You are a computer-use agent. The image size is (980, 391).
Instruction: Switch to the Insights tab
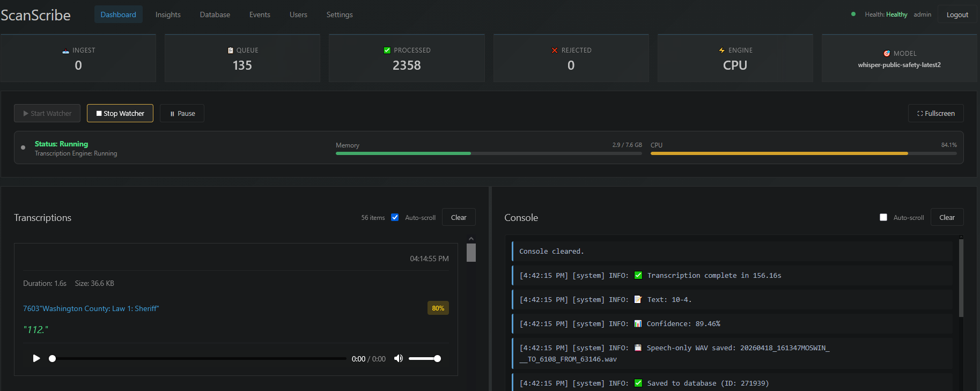coord(168,14)
